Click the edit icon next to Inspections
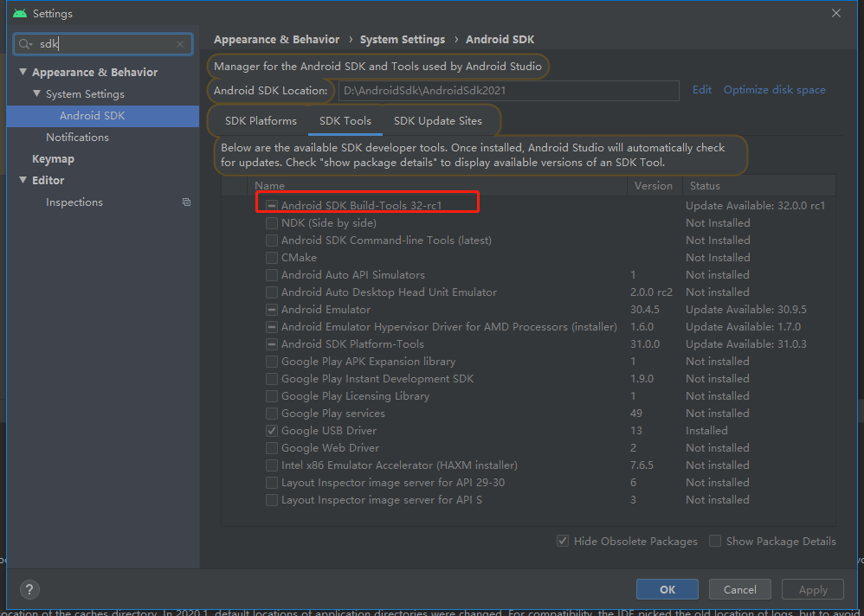 click(186, 202)
